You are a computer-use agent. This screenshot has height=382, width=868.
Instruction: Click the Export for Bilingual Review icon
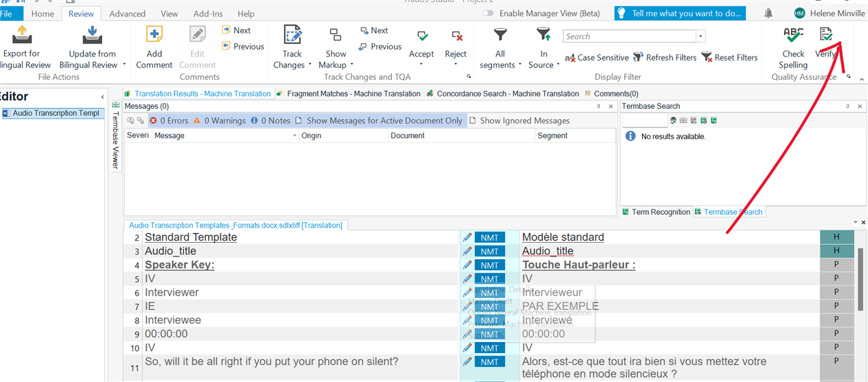pos(22,34)
